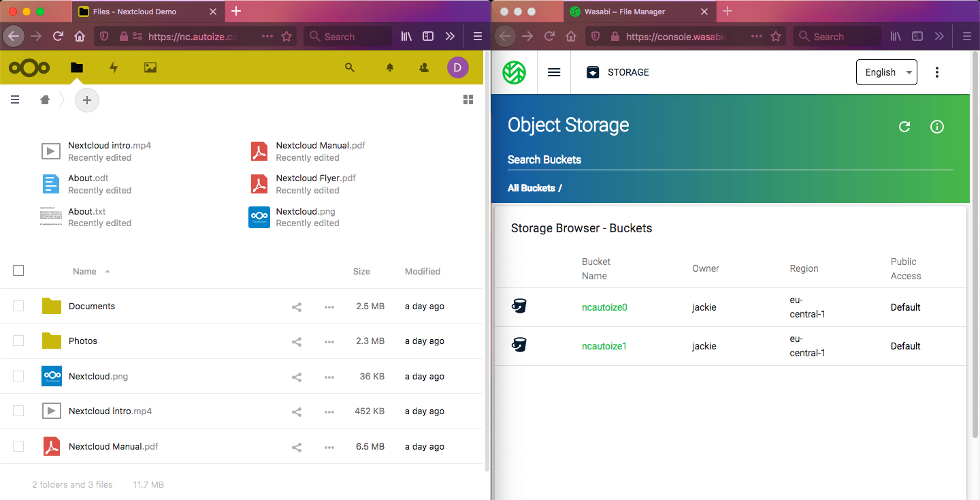Select the Nextcloud Manual.pdf row checkbox
Viewport: 980px width, 500px height.
(x=18, y=446)
